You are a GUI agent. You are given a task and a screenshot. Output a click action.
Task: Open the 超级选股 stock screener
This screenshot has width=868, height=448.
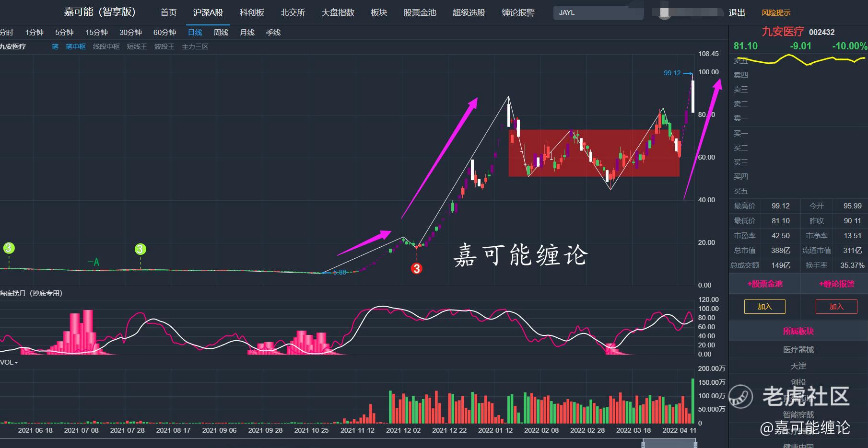[469, 12]
